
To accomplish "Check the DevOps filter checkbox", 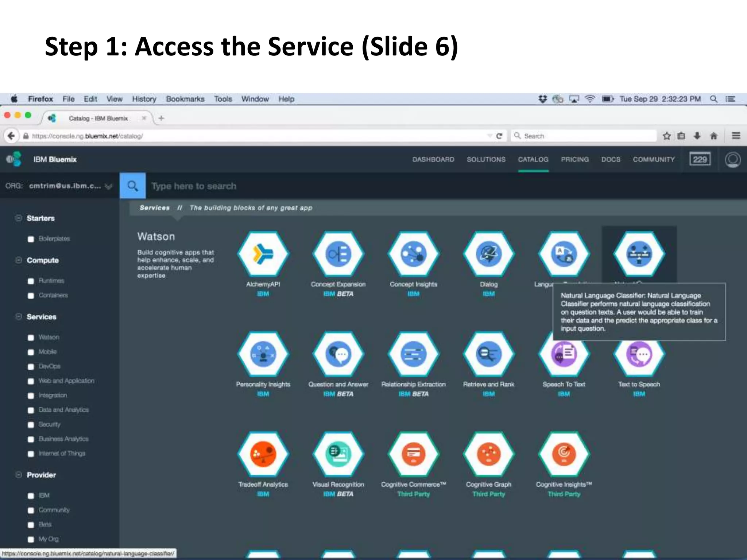I will pos(31,367).
